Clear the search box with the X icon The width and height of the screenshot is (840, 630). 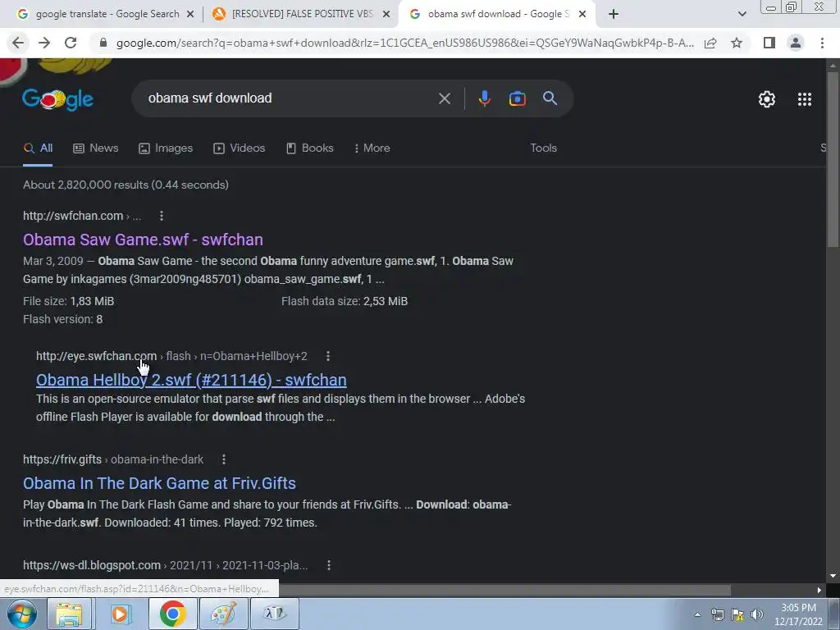445,98
